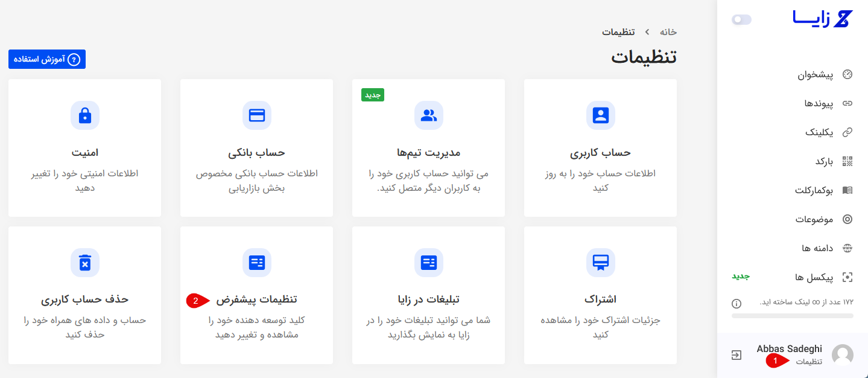Click the link usage progress bar
Image resolution: width=868 pixels, height=378 pixels.
(x=792, y=316)
